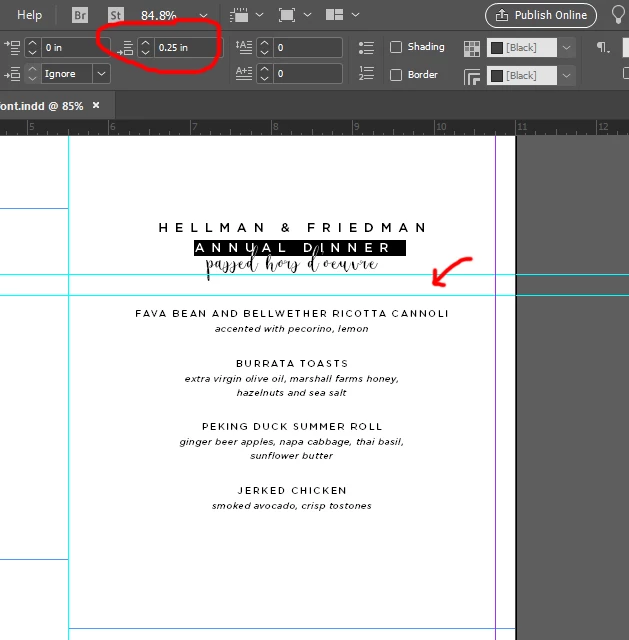Click the Drop Cap Characters icon
Viewport: 629px width, 640px height.
(x=244, y=73)
